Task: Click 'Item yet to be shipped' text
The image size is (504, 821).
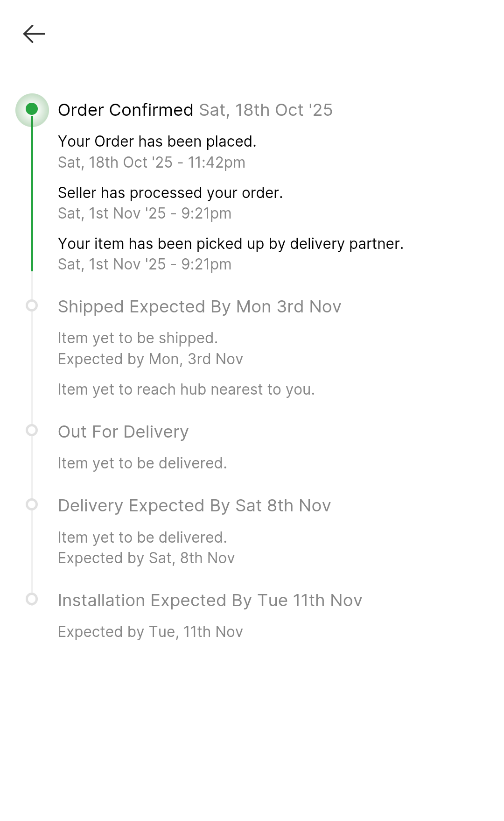Action: pos(138,338)
